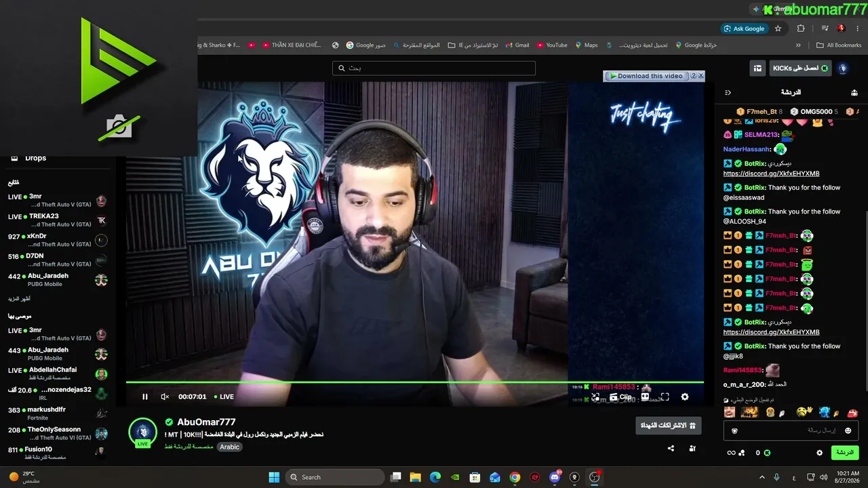
Task: Open the Chrome three-dot menu
Action: pyautogui.click(x=858, y=28)
